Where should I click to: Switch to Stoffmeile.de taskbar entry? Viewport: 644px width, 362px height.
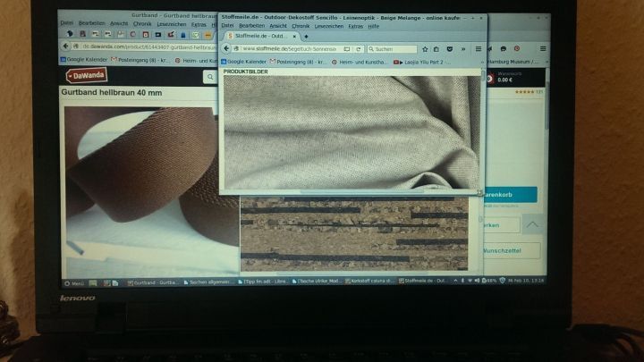click(x=423, y=281)
